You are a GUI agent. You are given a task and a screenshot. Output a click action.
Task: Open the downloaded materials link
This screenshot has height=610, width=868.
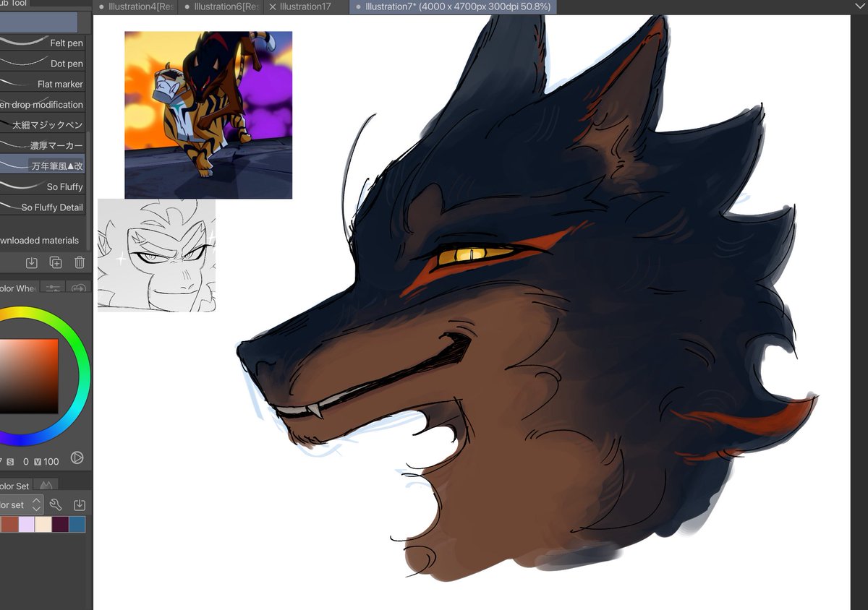click(x=40, y=240)
